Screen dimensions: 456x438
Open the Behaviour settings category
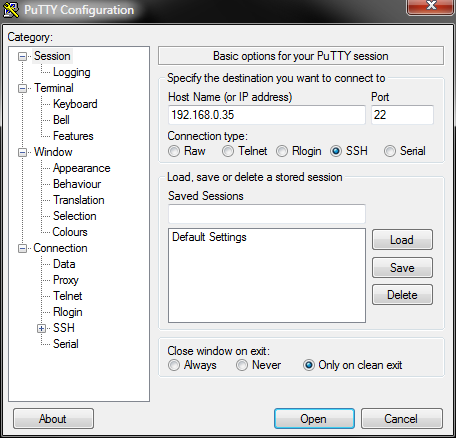pyautogui.click(x=77, y=184)
